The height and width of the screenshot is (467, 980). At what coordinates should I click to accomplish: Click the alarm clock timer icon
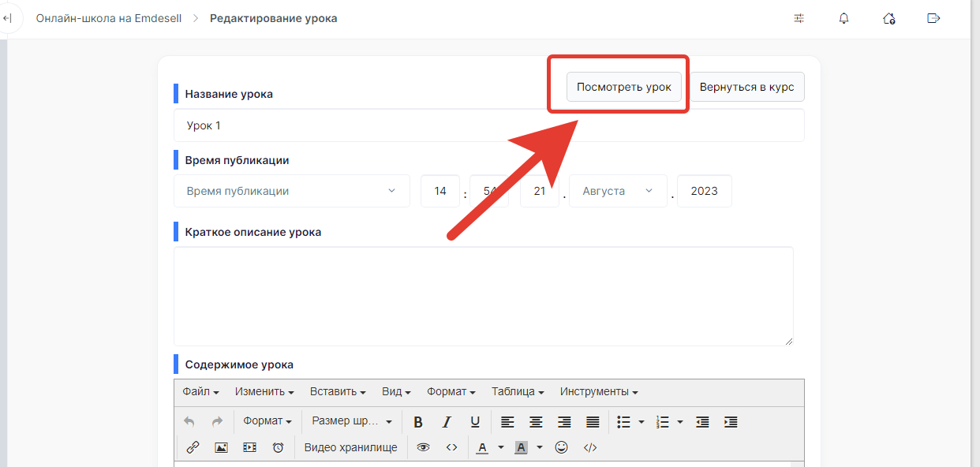278,447
